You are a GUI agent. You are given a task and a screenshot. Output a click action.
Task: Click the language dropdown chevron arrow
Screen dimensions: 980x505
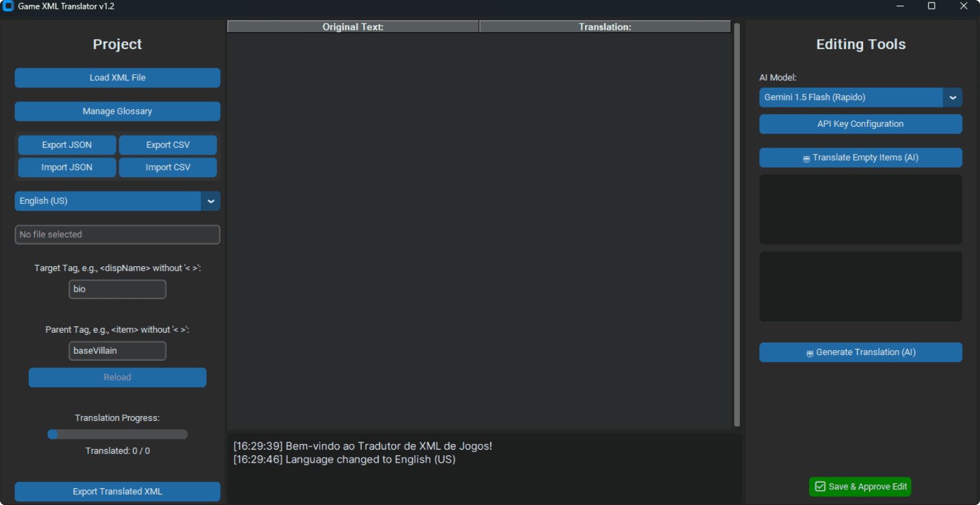pyautogui.click(x=211, y=201)
